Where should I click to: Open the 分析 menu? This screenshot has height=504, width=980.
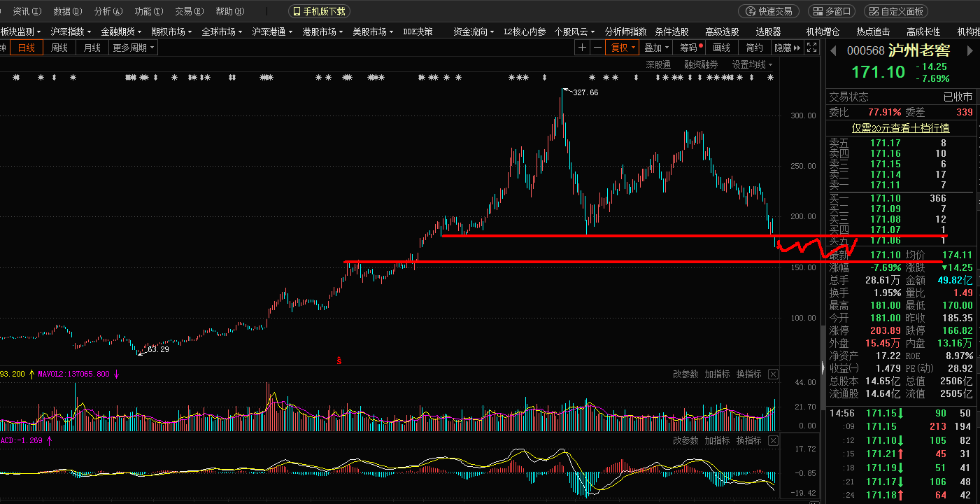click(x=108, y=11)
